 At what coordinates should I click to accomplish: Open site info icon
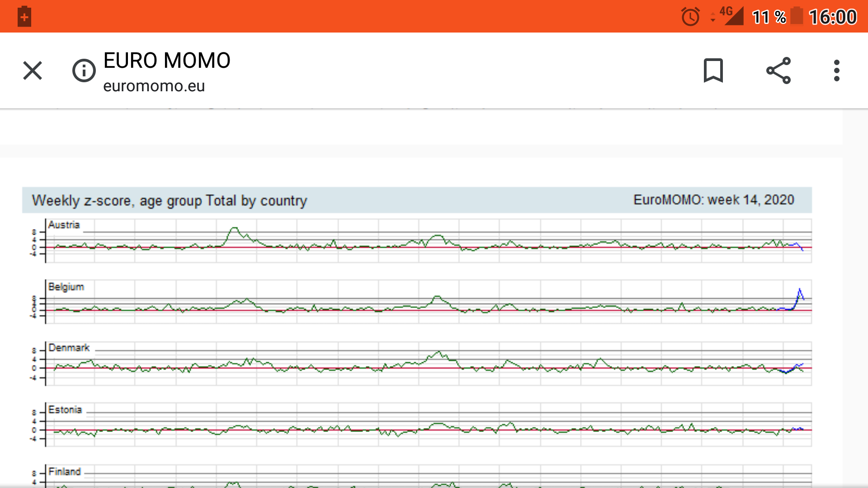pos(84,70)
